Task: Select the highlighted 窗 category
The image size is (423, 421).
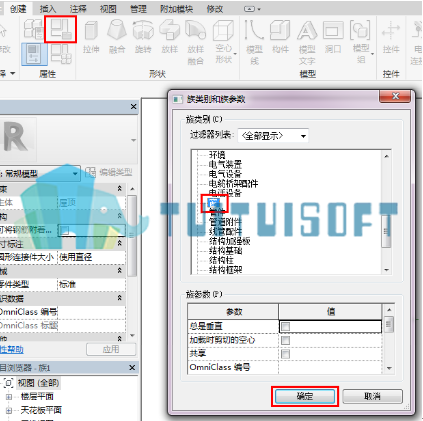Action: (213, 202)
